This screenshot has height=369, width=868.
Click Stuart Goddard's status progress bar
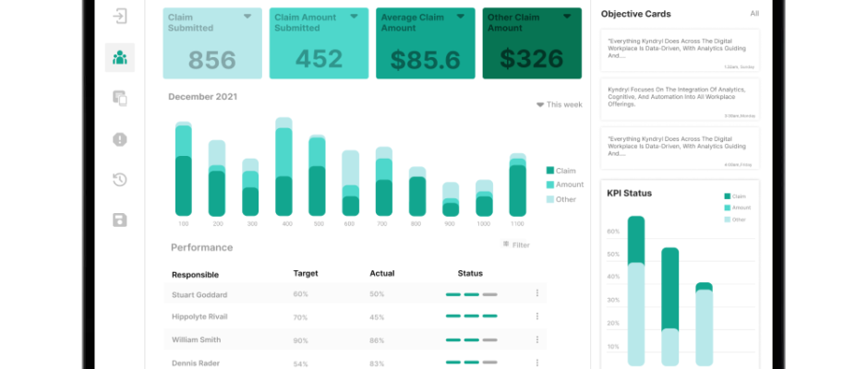tap(472, 294)
